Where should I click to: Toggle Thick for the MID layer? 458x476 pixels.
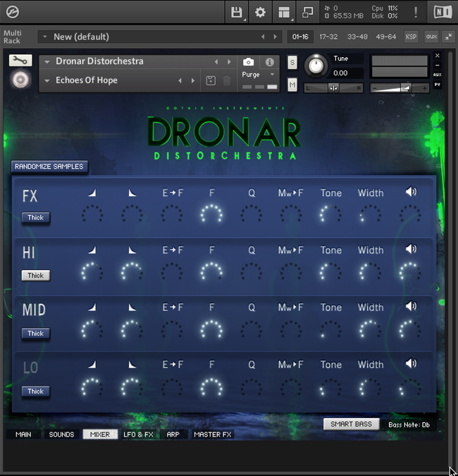(35, 334)
